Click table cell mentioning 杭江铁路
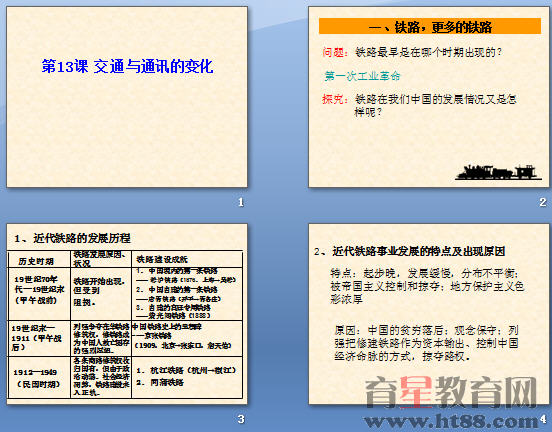 point(187,377)
